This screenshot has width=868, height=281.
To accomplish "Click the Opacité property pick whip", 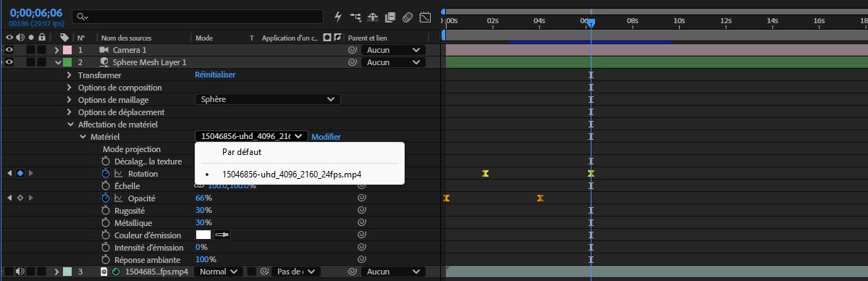I will (x=361, y=198).
